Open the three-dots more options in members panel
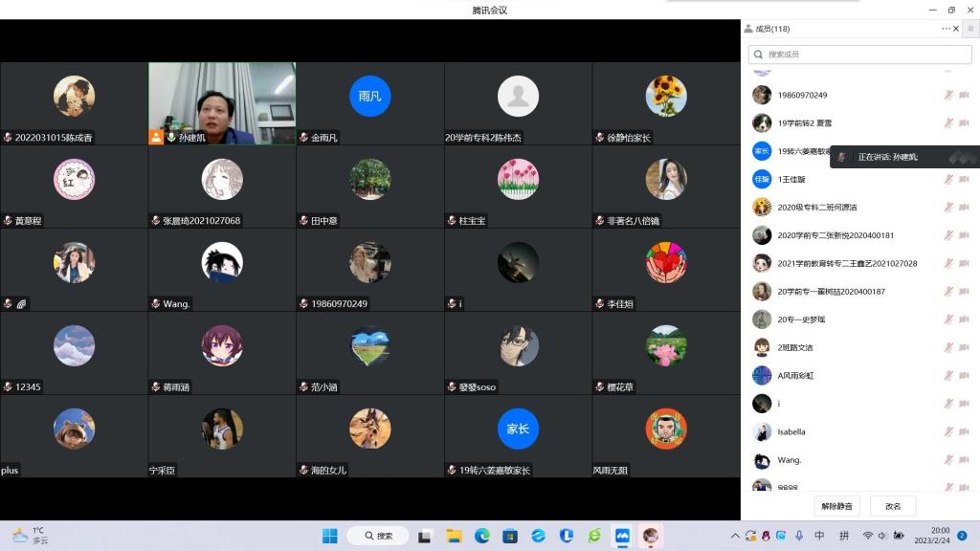The width and height of the screenshot is (980, 551). click(x=946, y=29)
